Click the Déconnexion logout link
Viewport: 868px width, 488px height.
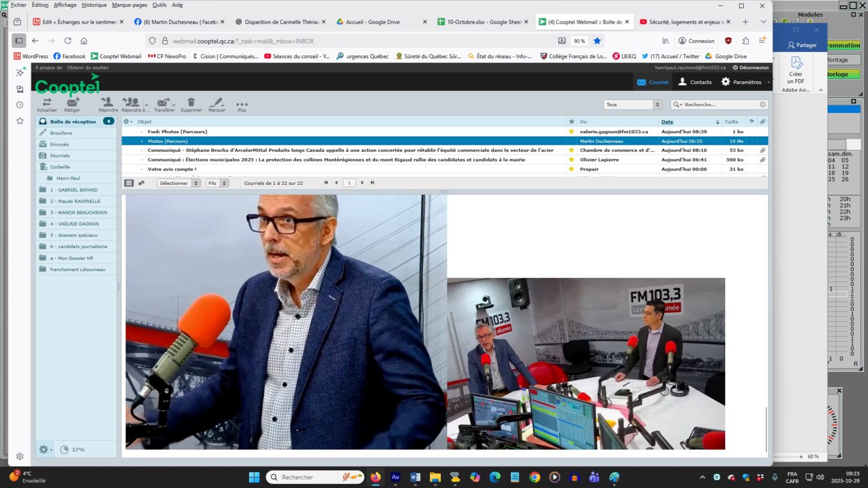750,67
